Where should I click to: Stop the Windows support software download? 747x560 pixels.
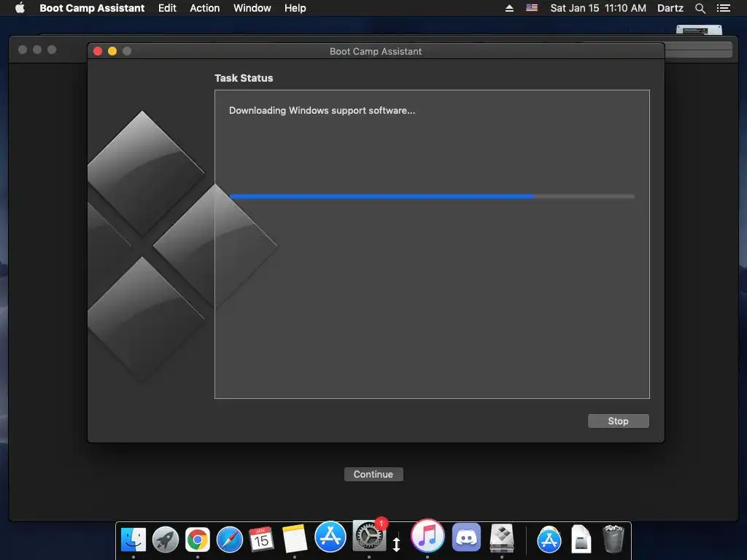pyautogui.click(x=618, y=421)
